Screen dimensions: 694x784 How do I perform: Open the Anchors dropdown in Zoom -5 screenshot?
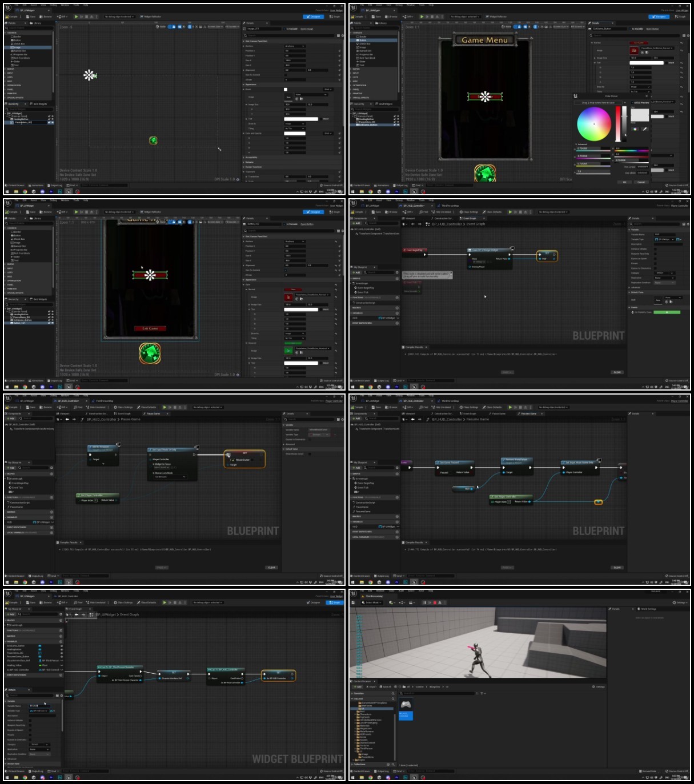pos(294,46)
